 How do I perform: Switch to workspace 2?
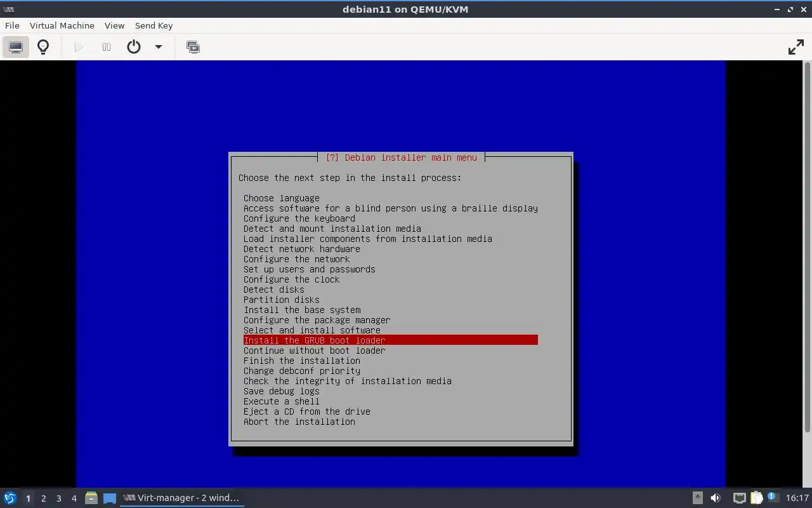point(43,498)
